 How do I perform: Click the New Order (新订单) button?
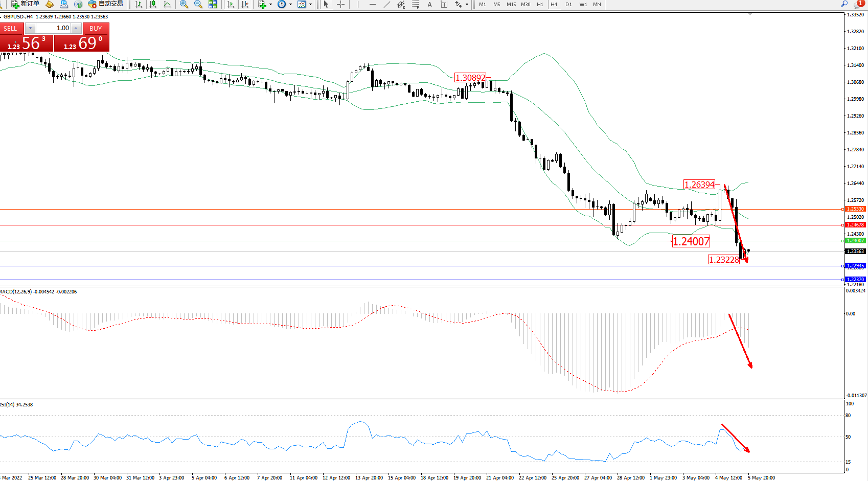(25, 4)
